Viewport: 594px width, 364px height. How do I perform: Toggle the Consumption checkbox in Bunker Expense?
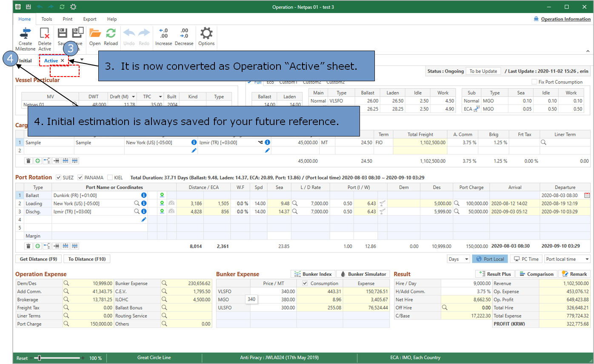point(305,283)
